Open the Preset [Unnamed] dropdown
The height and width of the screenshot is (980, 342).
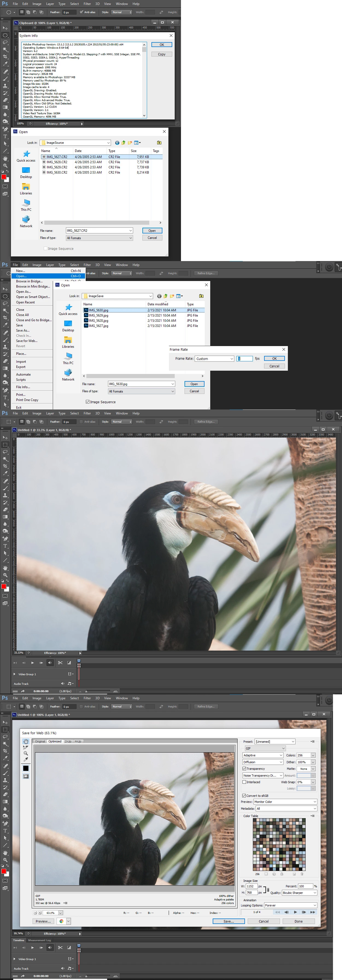(275, 741)
